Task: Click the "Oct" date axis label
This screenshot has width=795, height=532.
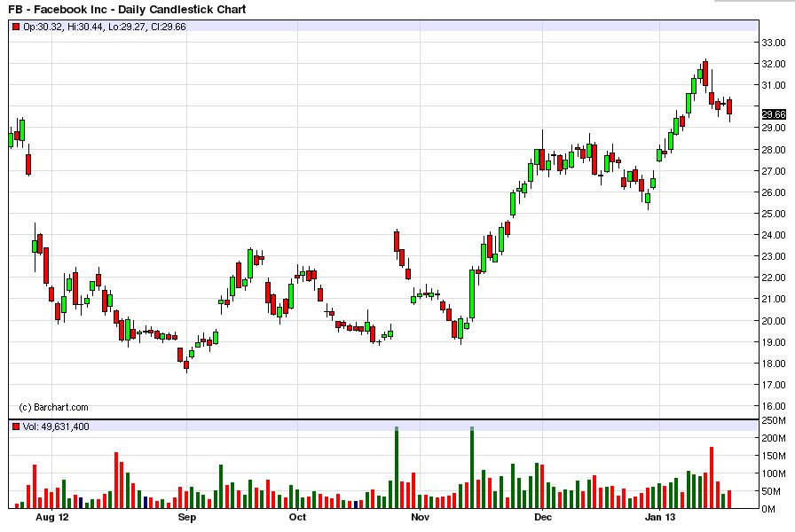Action: [297, 517]
